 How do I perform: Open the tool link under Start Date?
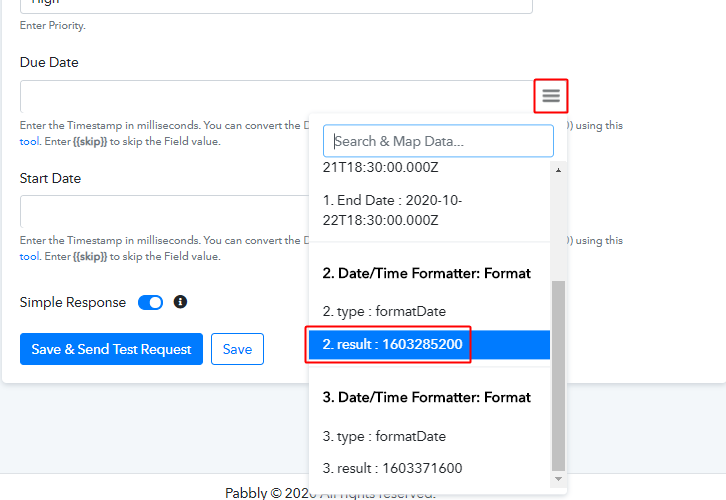29,256
